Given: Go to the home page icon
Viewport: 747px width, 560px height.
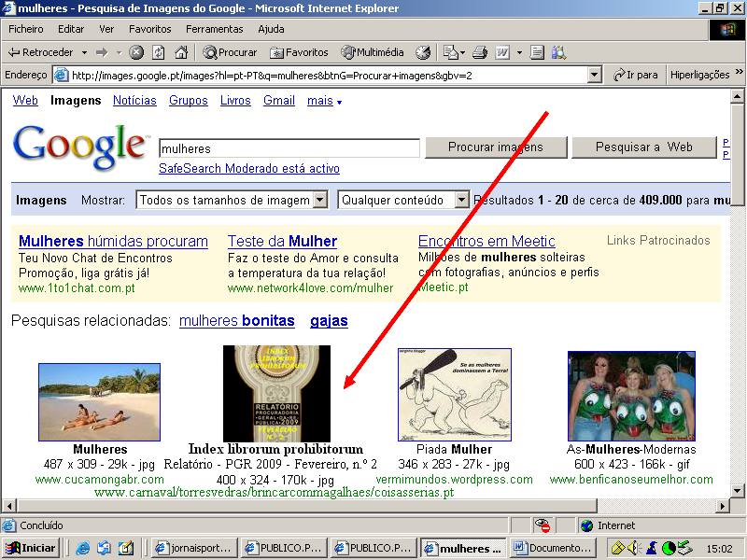Looking at the screenshot, I should [x=181, y=52].
